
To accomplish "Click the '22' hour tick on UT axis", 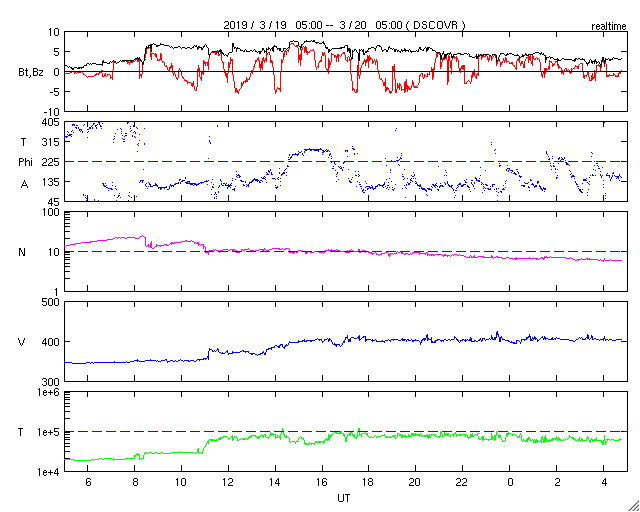I will pyautogui.click(x=462, y=483).
